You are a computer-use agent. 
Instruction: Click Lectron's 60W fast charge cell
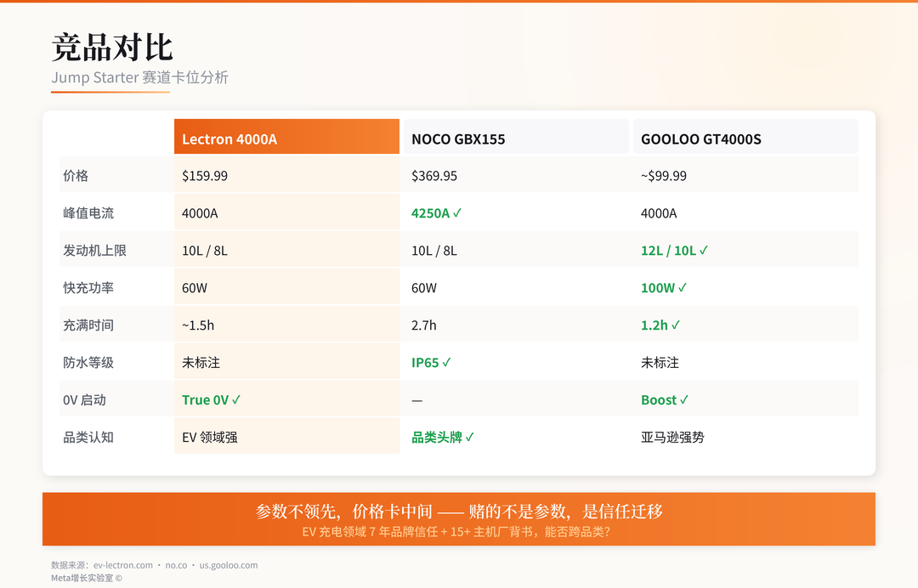[287, 287]
